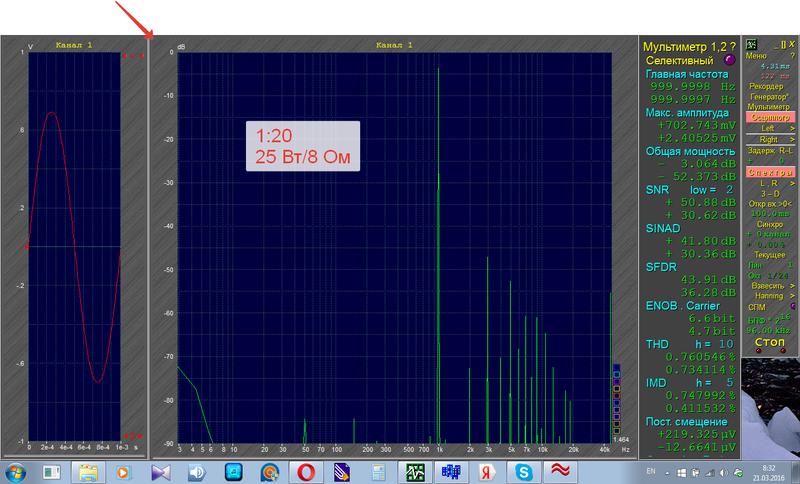Expand the Hanning window function list
Image resolution: width=800 pixels, height=484 pixels.
click(773, 296)
